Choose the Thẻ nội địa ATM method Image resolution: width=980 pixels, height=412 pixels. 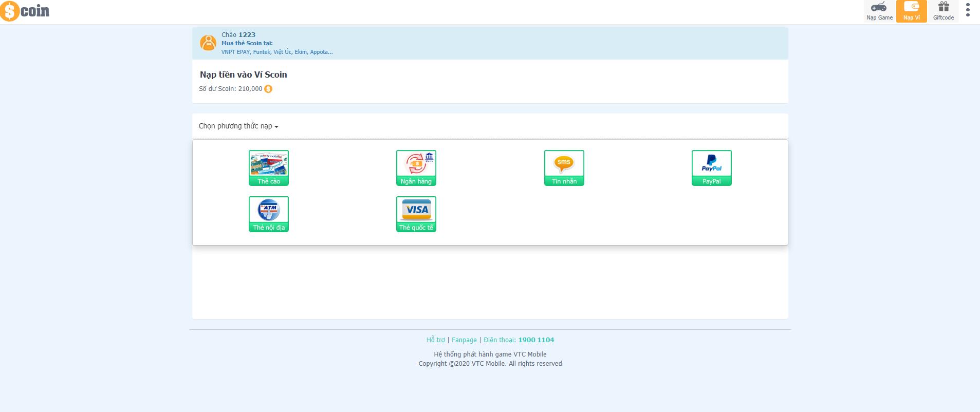269,214
